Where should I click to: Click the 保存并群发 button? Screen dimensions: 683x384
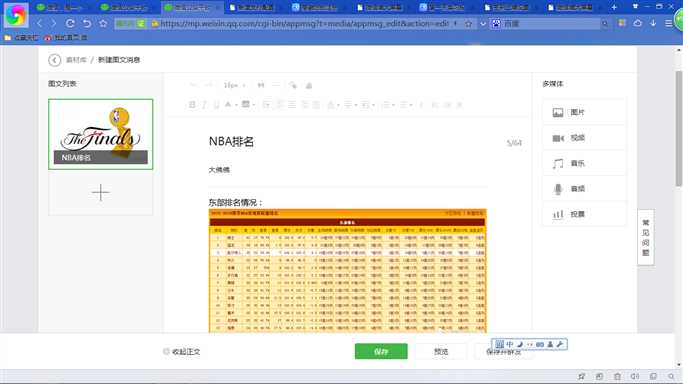[x=504, y=352]
